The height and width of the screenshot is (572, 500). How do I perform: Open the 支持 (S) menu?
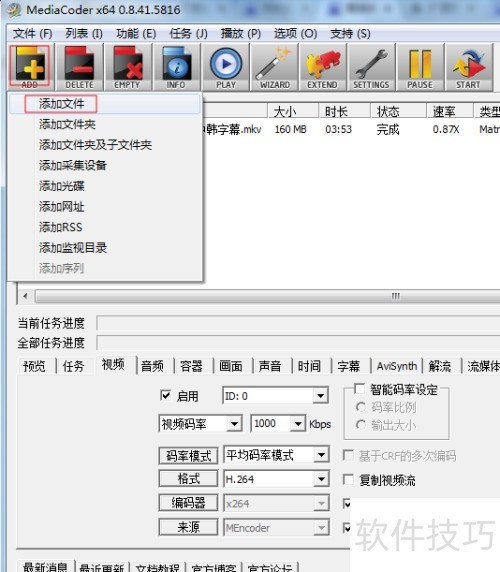(350, 34)
